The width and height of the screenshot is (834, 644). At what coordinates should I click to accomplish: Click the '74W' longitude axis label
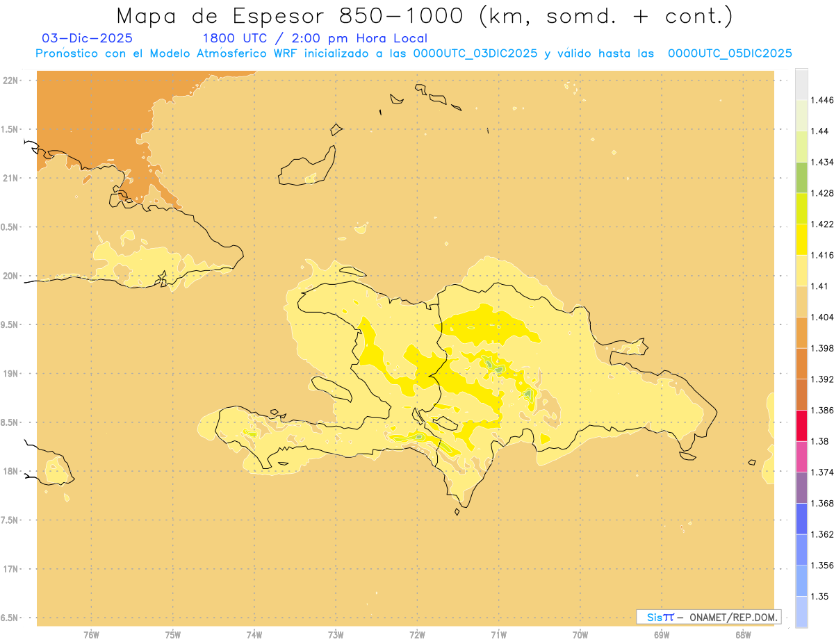pyautogui.click(x=254, y=635)
